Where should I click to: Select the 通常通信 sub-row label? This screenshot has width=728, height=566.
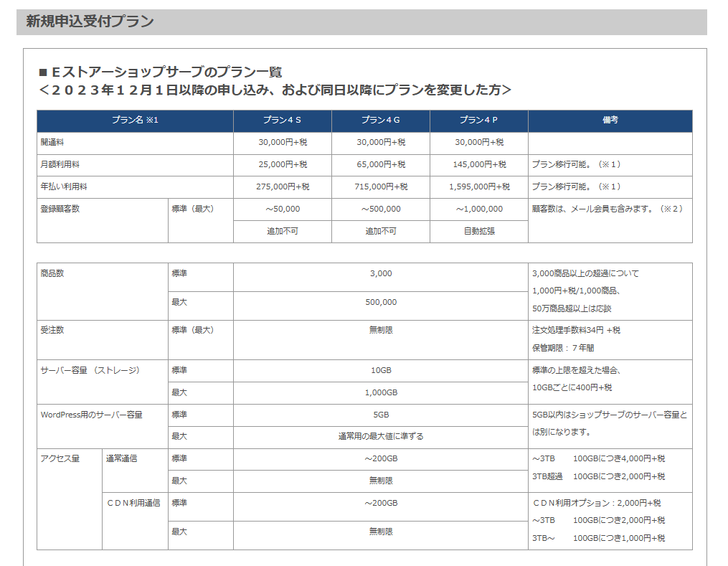pos(121,458)
